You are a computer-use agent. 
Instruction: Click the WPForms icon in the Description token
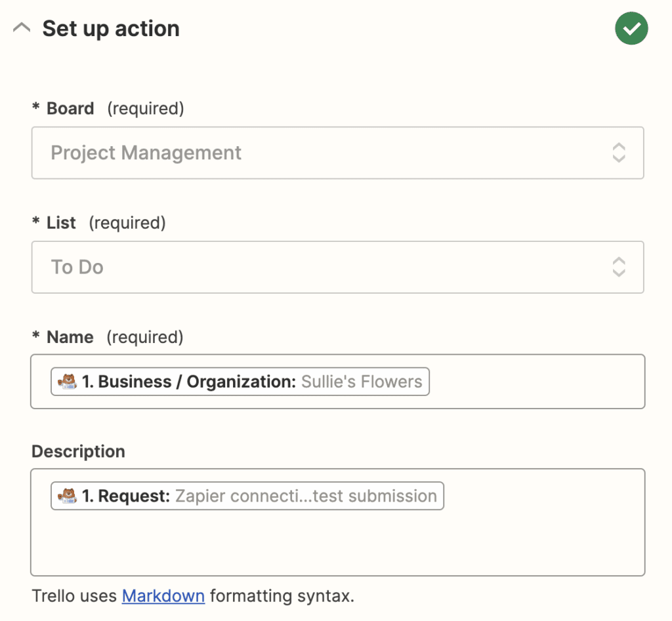point(66,496)
